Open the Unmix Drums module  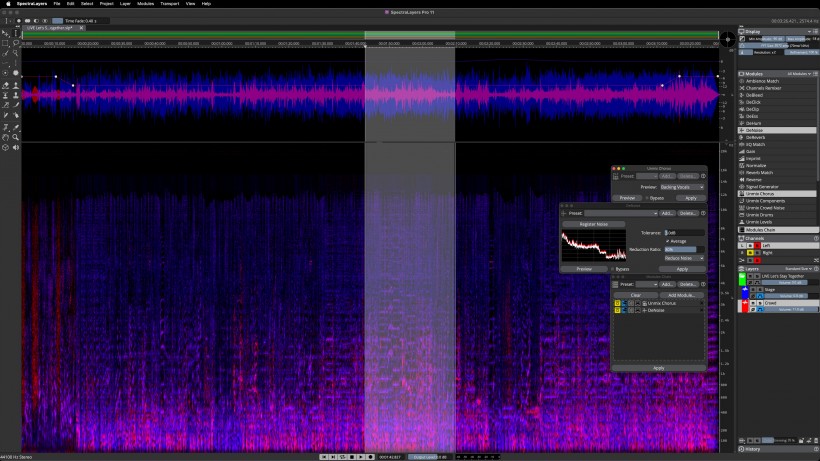(777, 215)
